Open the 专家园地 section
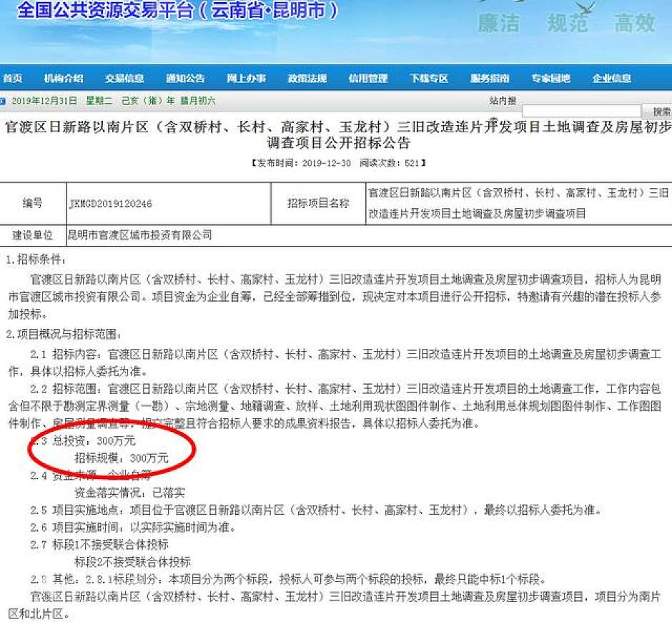Image resolution: width=672 pixels, height=622 pixels. [x=550, y=79]
